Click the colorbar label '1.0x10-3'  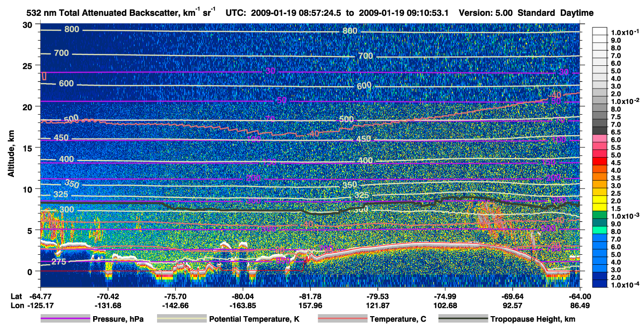(x=625, y=217)
